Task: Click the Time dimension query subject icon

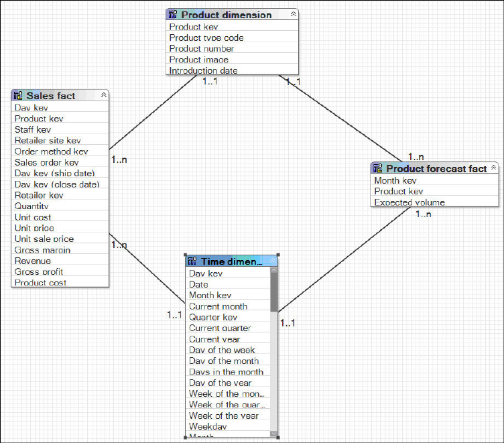Action: [x=192, y=261]
